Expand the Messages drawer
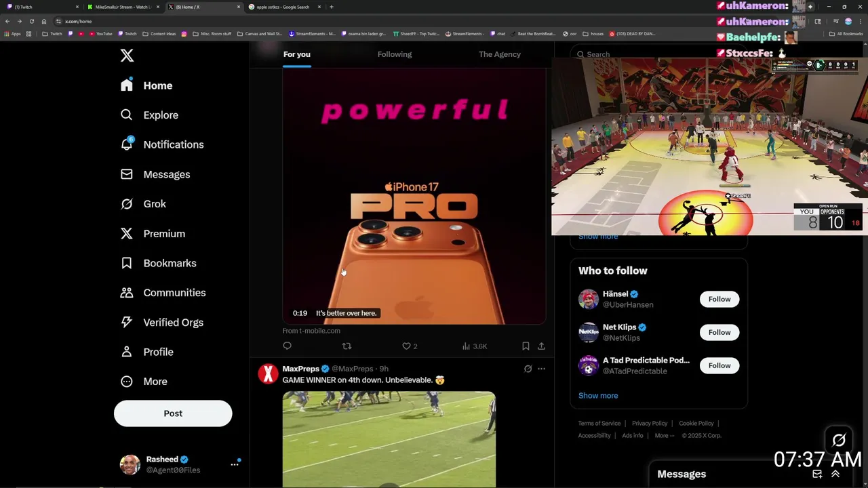The width and height of the screenshot is (868, 488). (835, 474)
